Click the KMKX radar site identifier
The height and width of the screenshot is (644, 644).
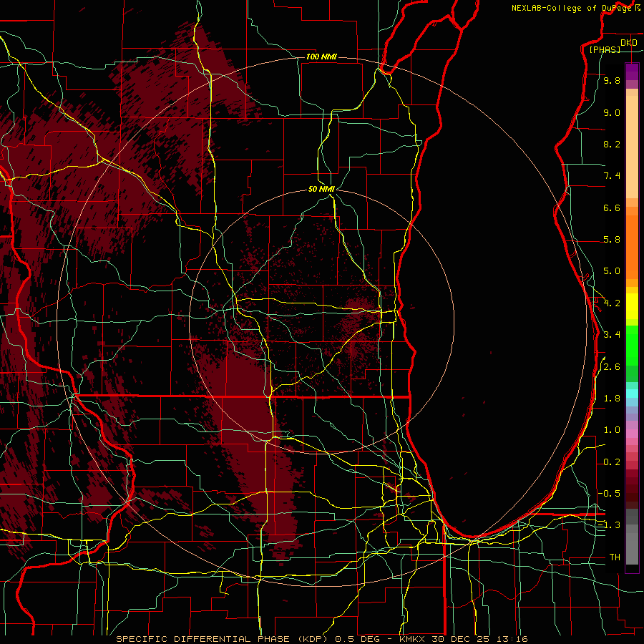click(x=412, y=639)
